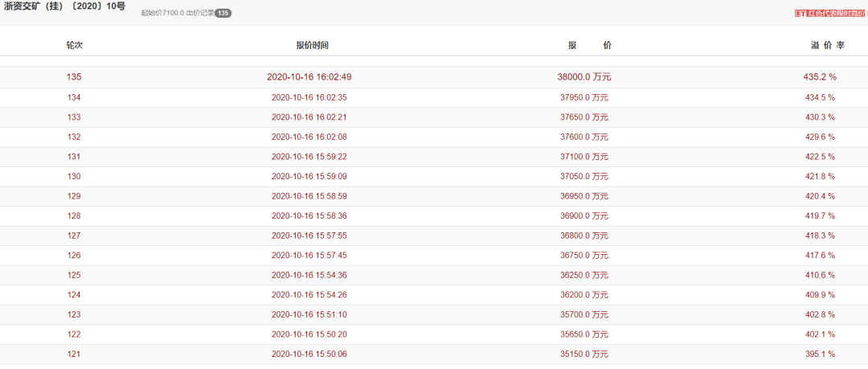Click the 37650.0 万元 bid amount

click(585, 117)
